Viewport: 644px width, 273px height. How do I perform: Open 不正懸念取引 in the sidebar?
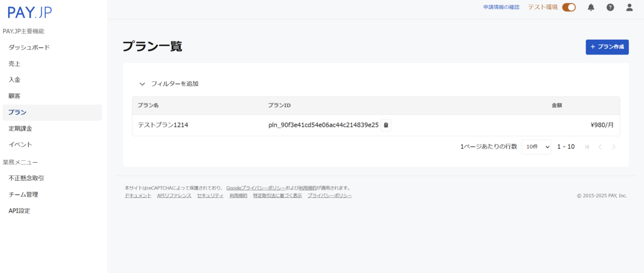click(x=26, y=178)
